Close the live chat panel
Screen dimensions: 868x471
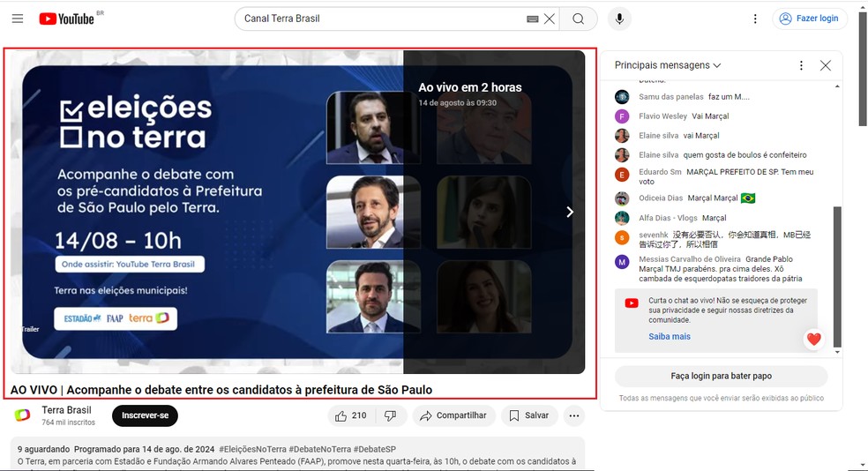coord(826,65)
